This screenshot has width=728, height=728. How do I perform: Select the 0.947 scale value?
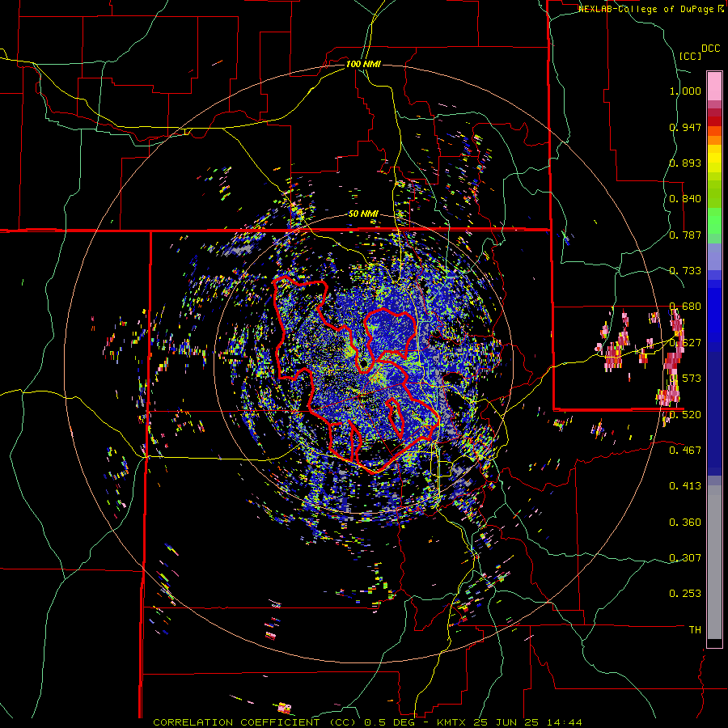685,127
